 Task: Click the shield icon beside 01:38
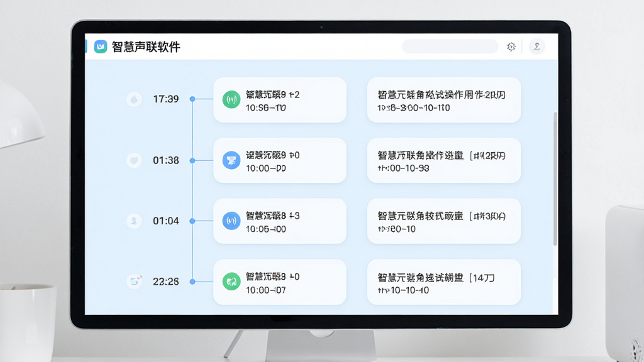pos(134,160)
